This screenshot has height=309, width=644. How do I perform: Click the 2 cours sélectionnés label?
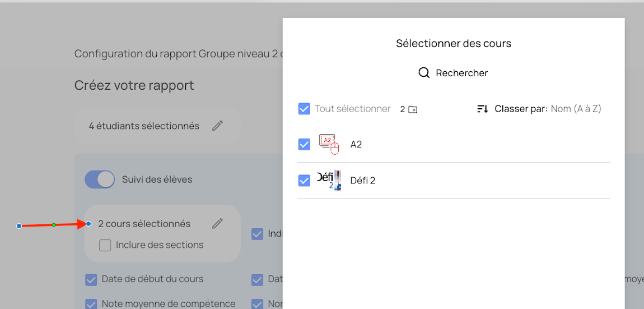click(144, 224)
